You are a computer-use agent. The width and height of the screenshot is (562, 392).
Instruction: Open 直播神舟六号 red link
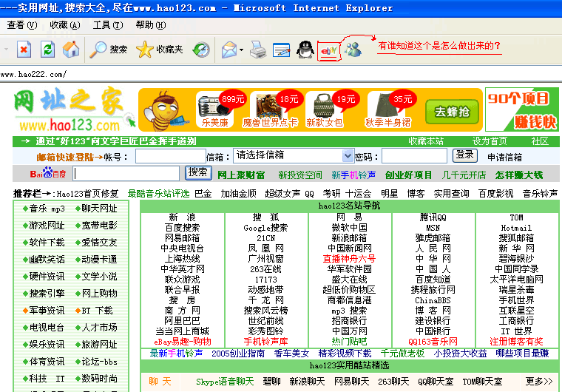349,259
